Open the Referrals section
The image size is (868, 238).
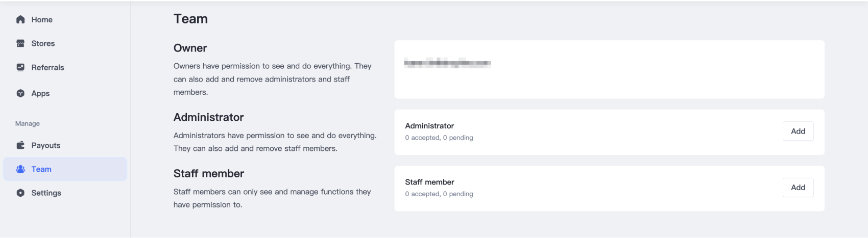(47, 67)
